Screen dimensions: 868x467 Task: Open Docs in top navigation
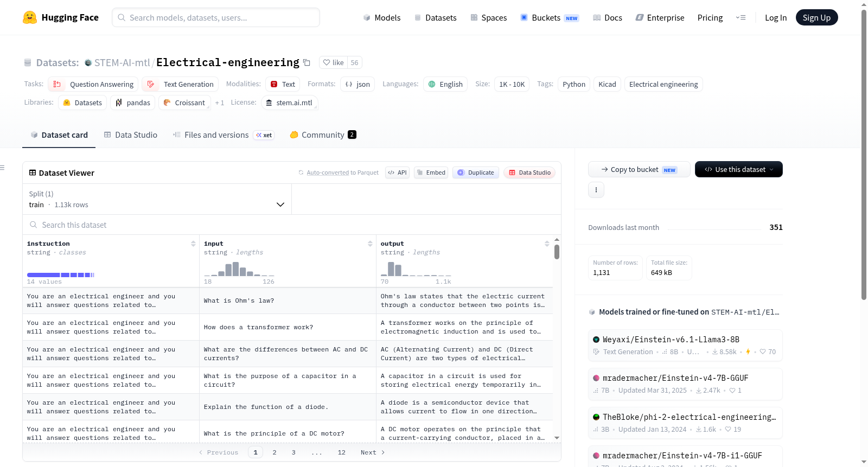click(x=608, y=17)
